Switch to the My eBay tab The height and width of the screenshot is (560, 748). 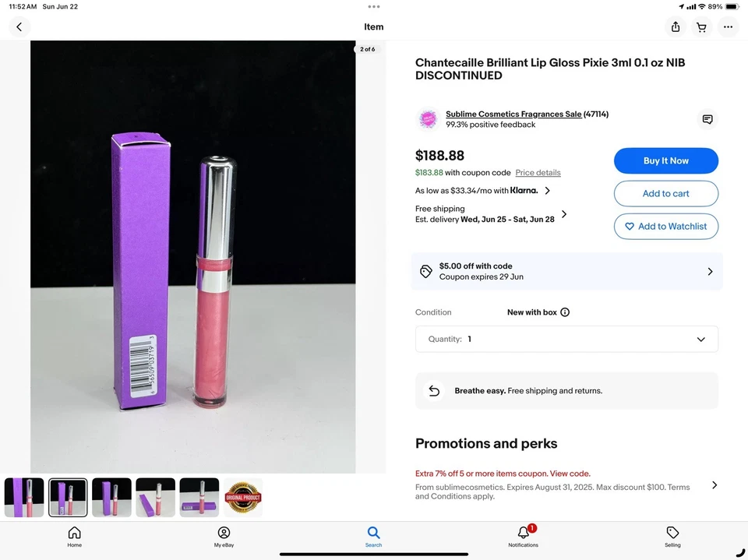[224, 536]
